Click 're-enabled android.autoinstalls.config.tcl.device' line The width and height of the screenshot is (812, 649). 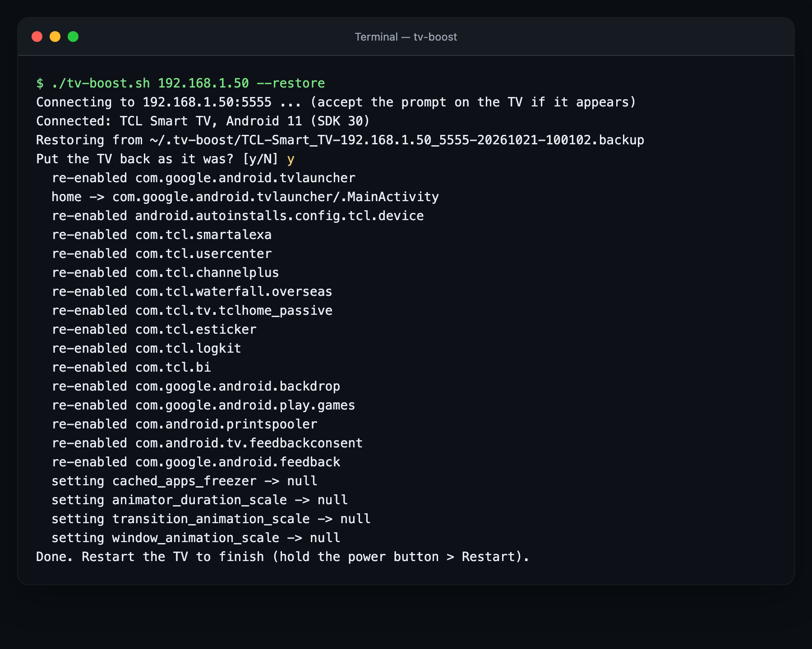[x=238, y=216]
